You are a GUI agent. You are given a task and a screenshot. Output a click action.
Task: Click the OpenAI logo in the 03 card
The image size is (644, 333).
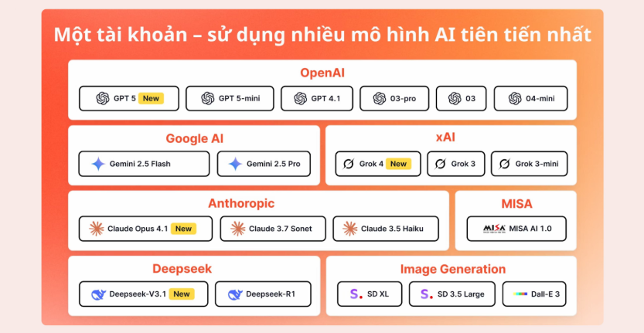(455, 99)
